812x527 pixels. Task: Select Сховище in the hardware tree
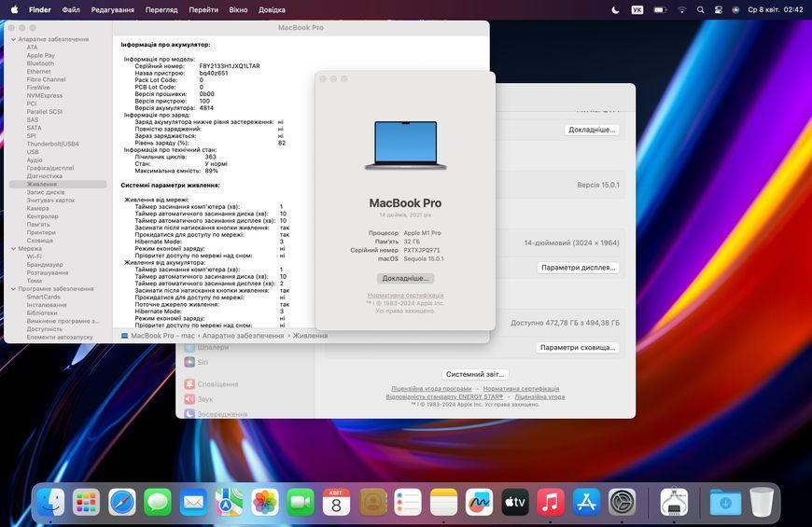coord(40,241)
